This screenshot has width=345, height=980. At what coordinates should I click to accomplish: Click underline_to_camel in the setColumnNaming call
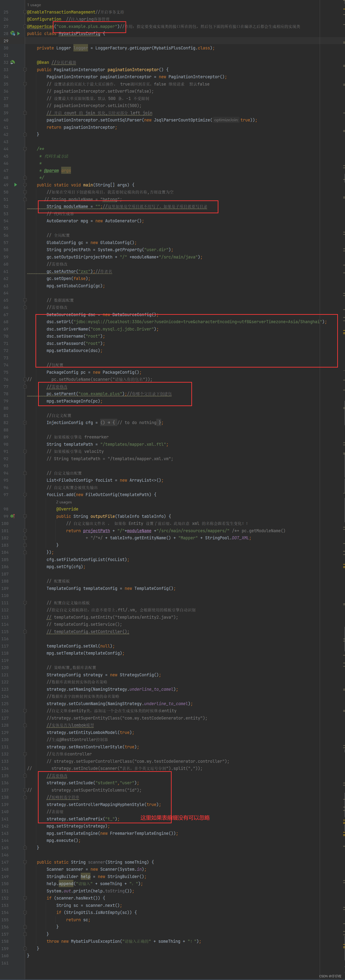[166, 704]
